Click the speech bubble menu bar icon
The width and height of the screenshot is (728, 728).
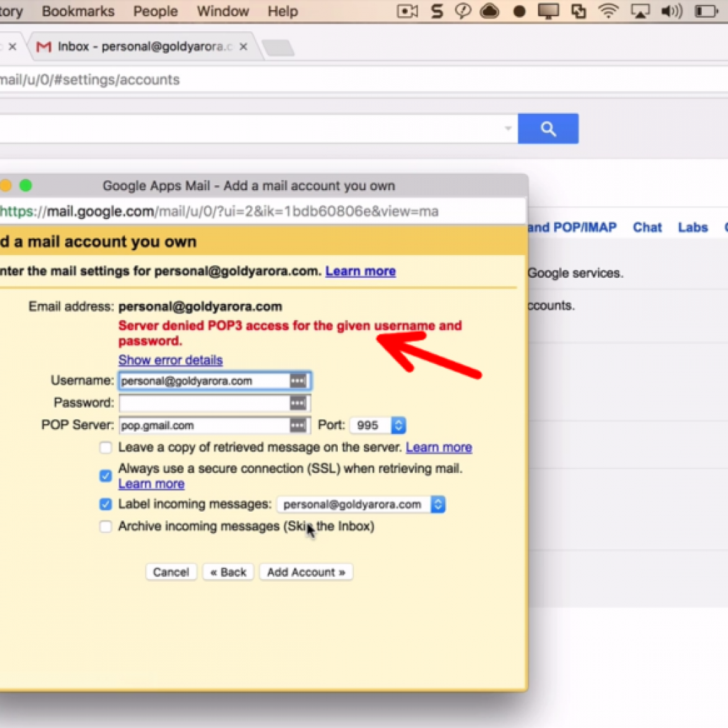463,11
